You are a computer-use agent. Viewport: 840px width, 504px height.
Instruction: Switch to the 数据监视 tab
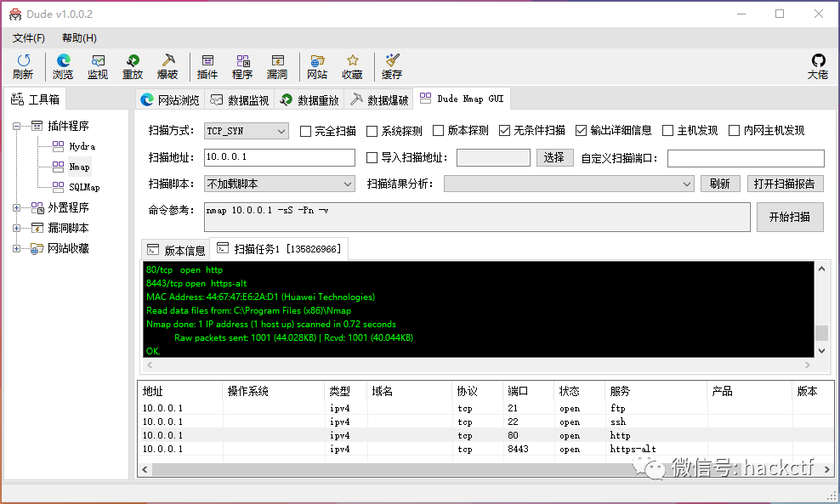coord(240,99)
